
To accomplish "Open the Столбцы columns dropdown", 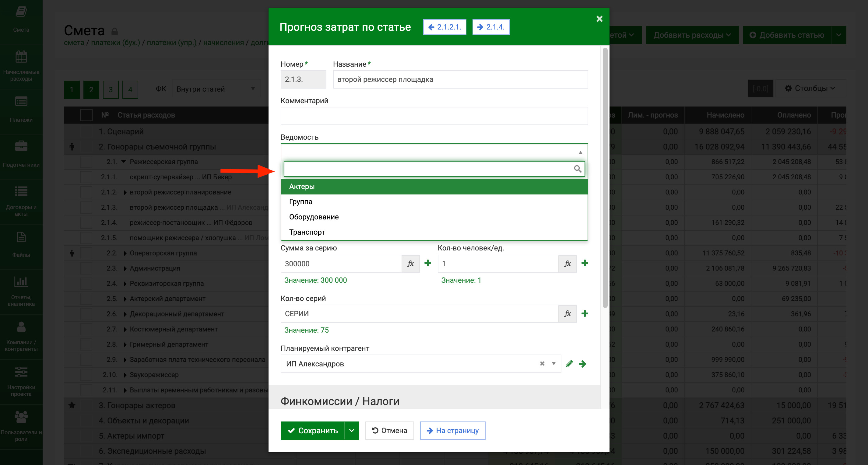I will pyautogui.click(x=810, y=88).
